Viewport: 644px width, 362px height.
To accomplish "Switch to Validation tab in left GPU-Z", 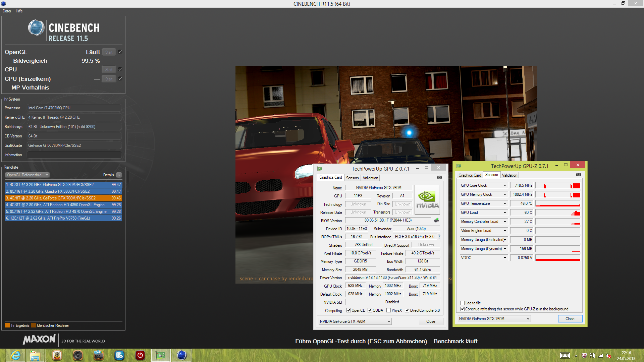I will pyautogui.click(x=370, y=178).
